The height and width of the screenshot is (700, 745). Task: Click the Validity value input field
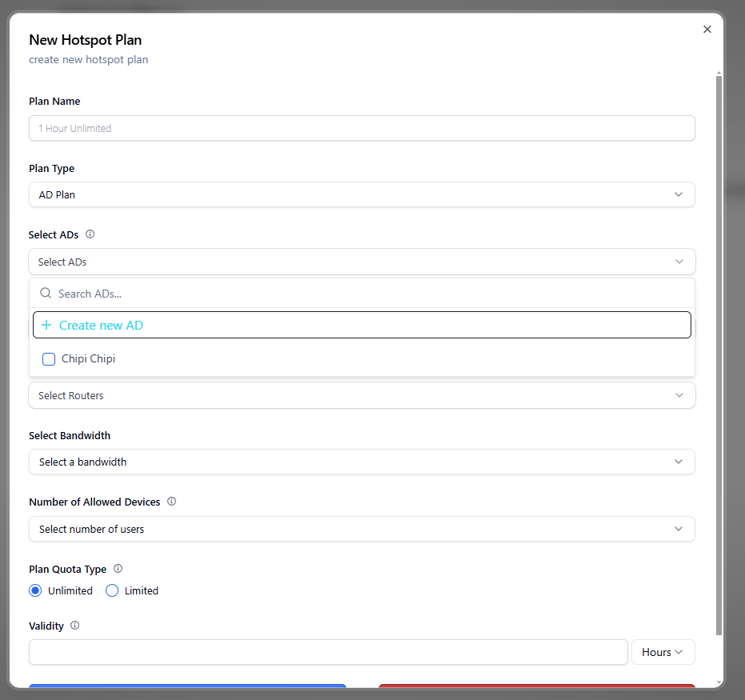tap(328, 652)
